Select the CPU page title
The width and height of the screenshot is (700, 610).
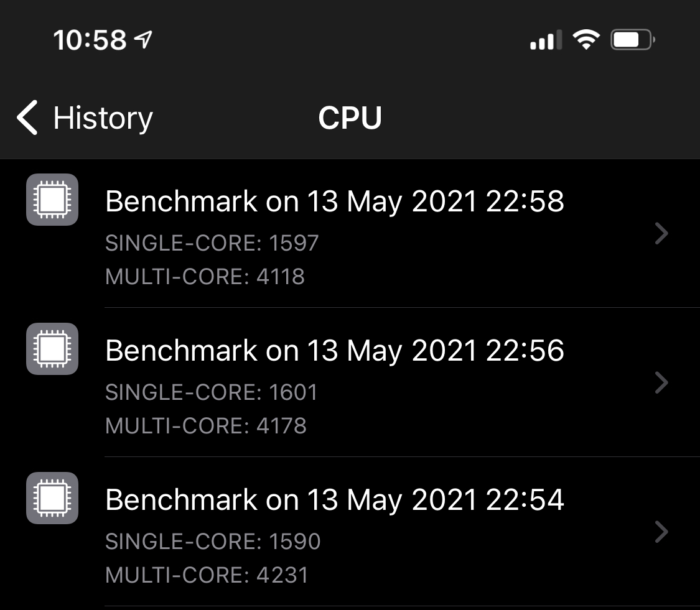pyautogui.click(x=350, y=118)
